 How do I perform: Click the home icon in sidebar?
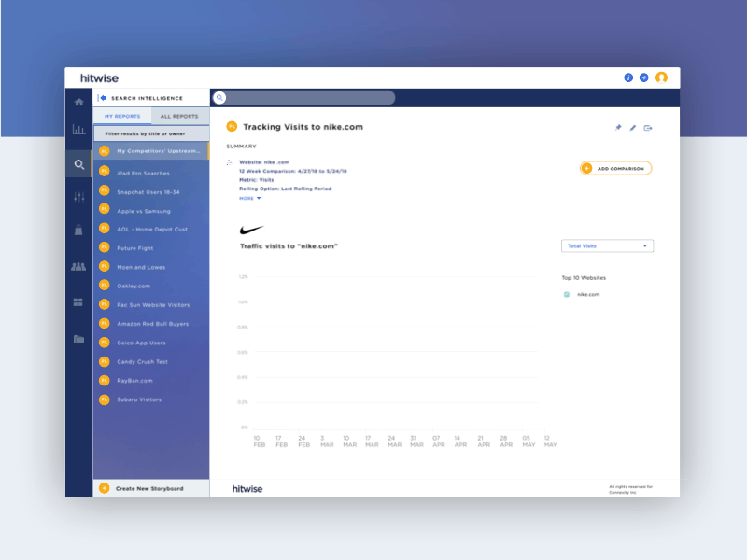point(78,102)
